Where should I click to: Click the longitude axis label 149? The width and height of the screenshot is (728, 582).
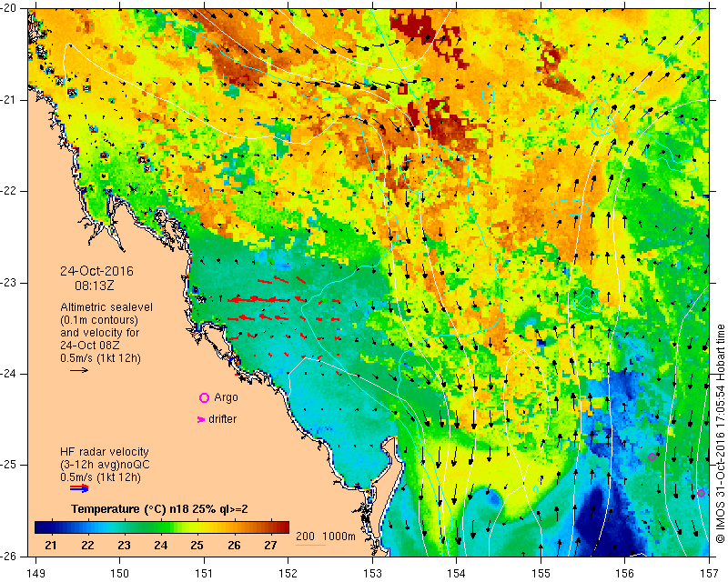35,574
